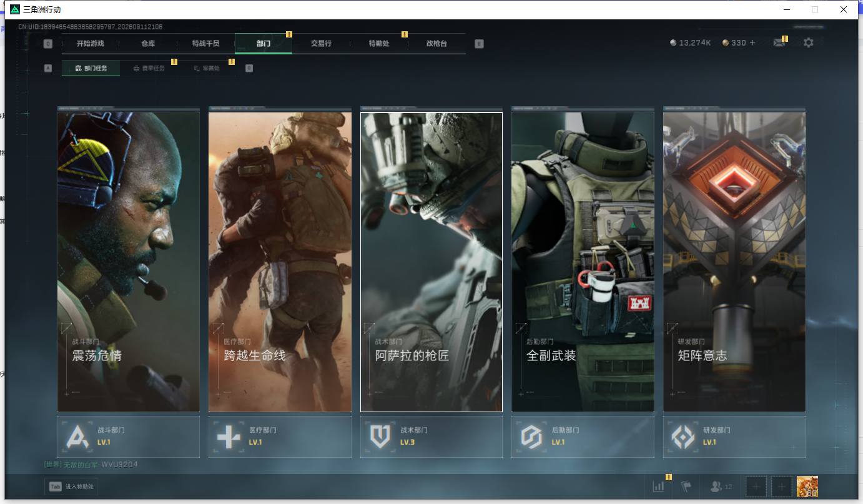Screen dimensions: 863x504
Task: Open the flags icon in bottom bar
Action: (x=686, y=487)
